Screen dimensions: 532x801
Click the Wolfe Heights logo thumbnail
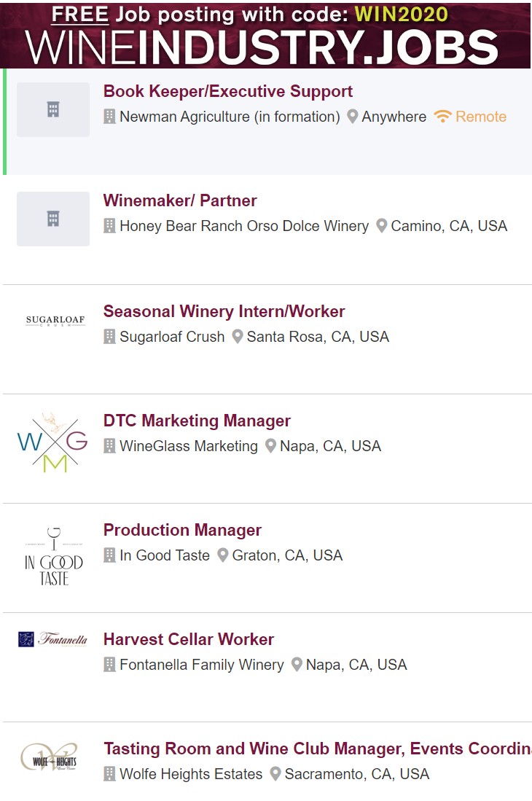tap(50, 758)
